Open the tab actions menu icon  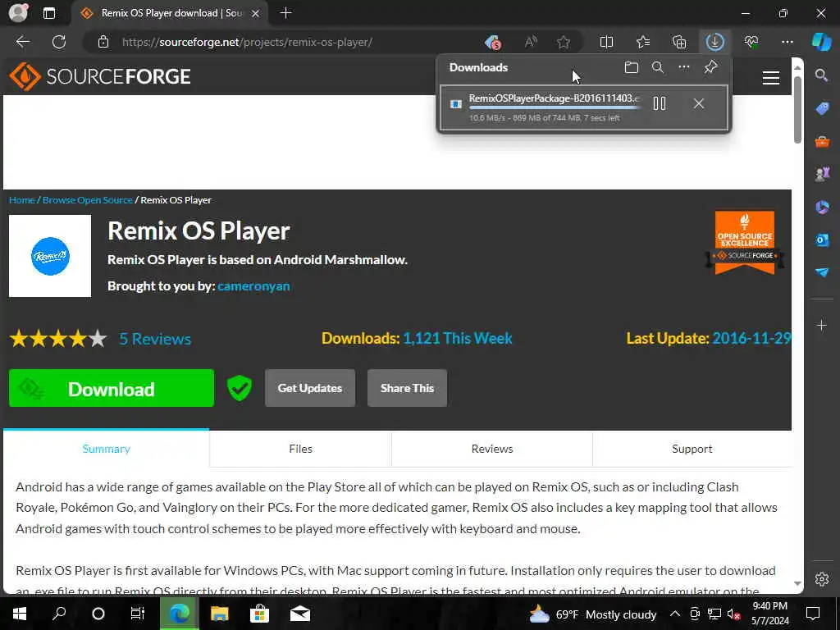click(49, 13)
